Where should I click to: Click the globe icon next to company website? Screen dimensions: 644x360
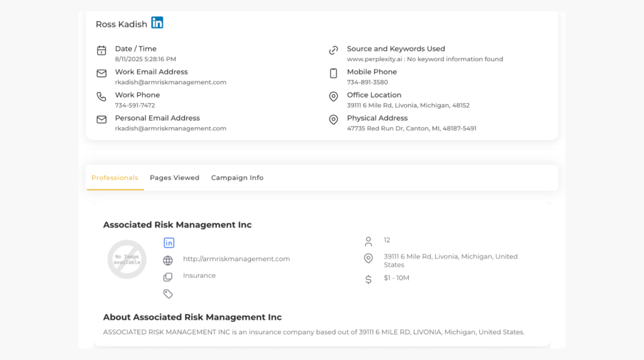click(x=168, y=261)
